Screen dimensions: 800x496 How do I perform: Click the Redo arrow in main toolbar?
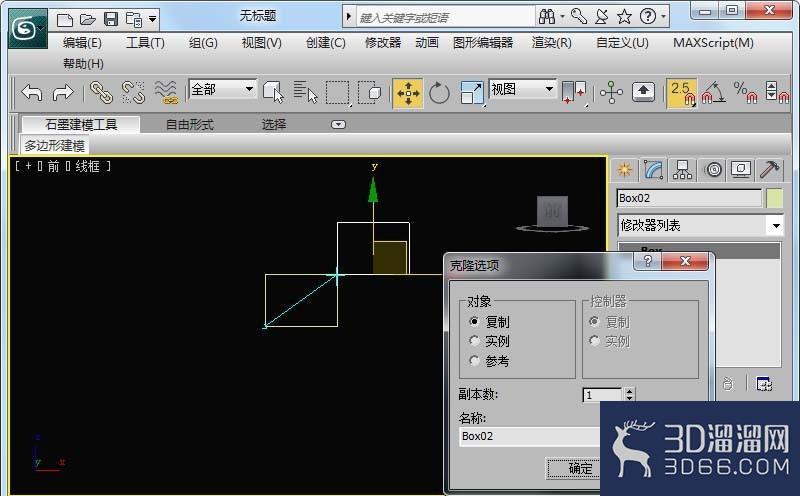tap(63, 93)
